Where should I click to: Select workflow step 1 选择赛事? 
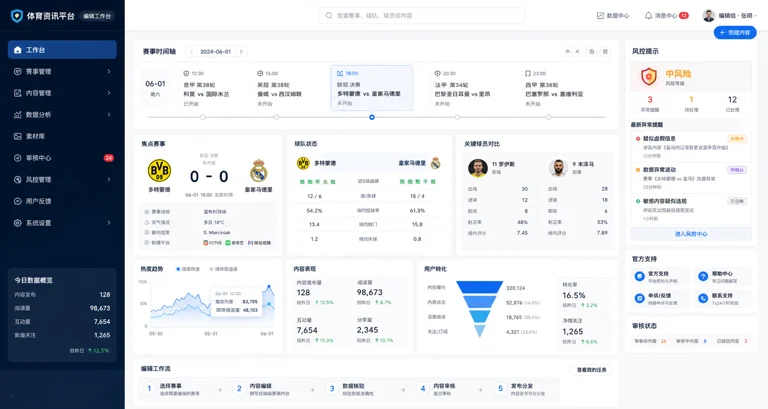click(173, 389)
